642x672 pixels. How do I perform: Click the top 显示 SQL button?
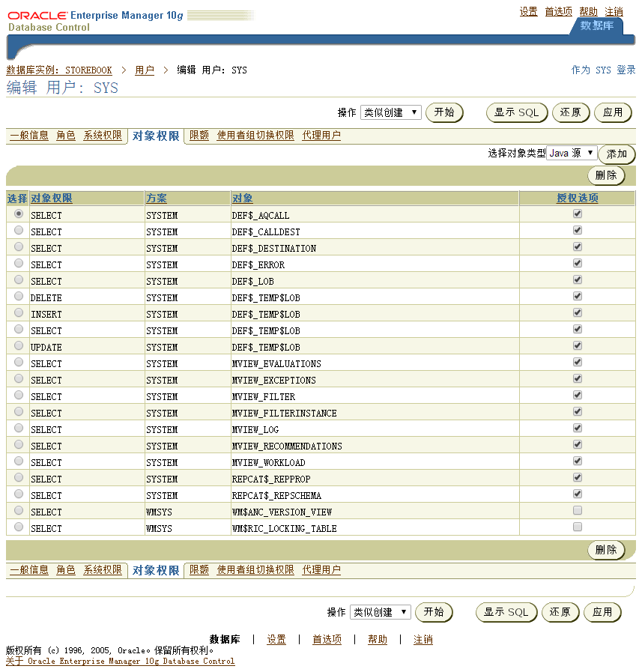[x=517, y=112]
